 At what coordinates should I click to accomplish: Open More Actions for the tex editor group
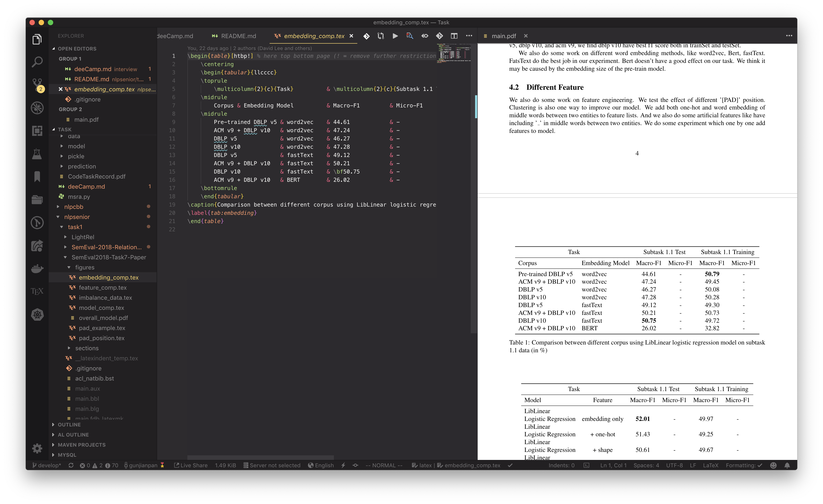tap(469, 36)
